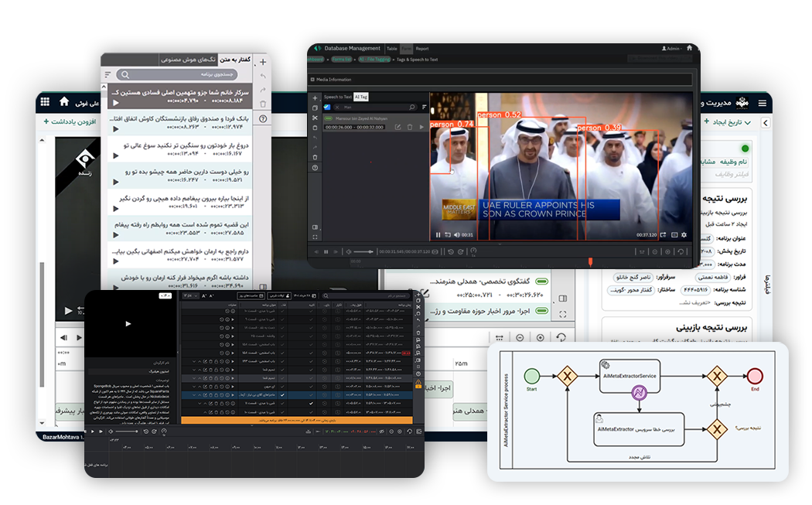Open the font size dropdown in the schedule toolbar

(190, 295)
